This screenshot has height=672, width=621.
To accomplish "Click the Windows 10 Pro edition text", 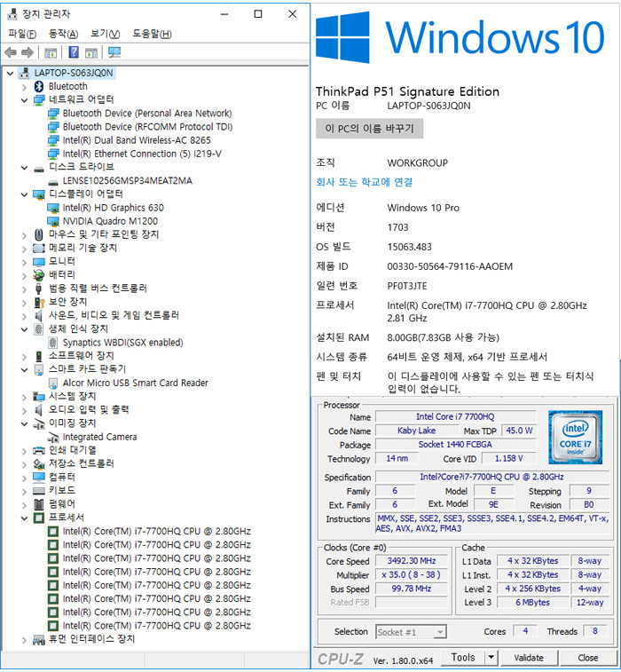I will pyautogui.click(x=422, y=208).
